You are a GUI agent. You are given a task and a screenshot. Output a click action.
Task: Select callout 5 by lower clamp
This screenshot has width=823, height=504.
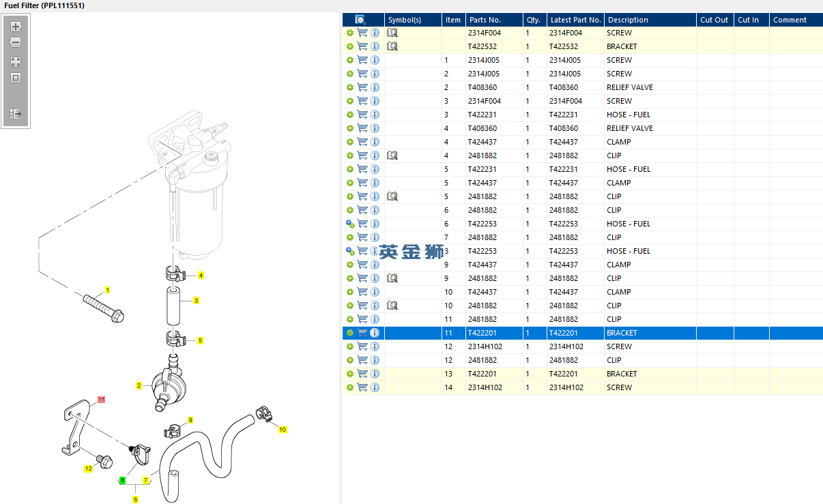tap(201, 340)
